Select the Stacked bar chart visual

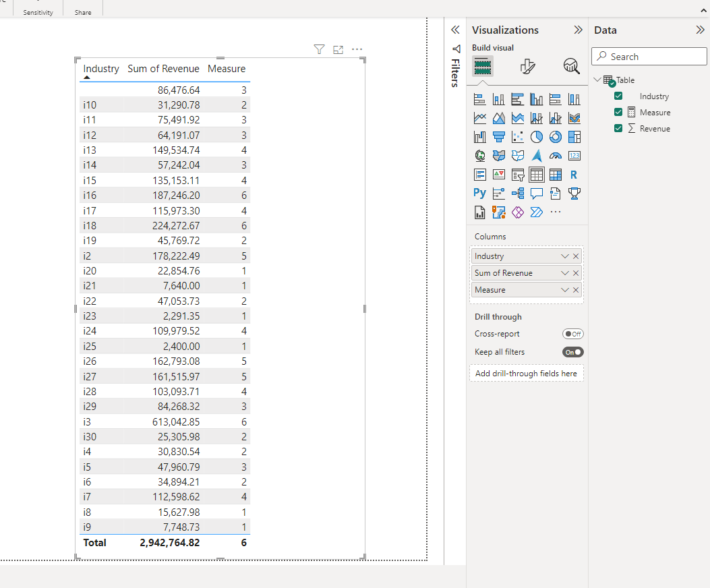click(x=479, y=99)
